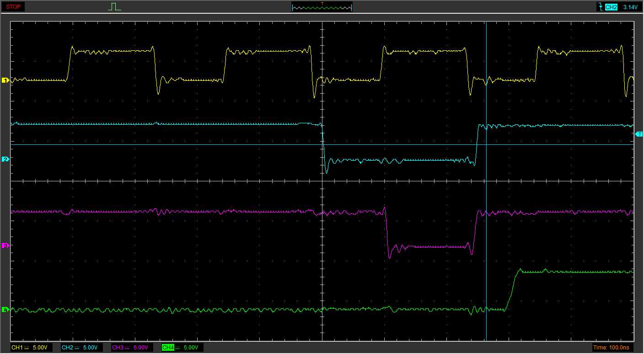644x354 pixels.
Task: Toggle the highlighted CH4 channel label
Action: (x=168, y=348)
